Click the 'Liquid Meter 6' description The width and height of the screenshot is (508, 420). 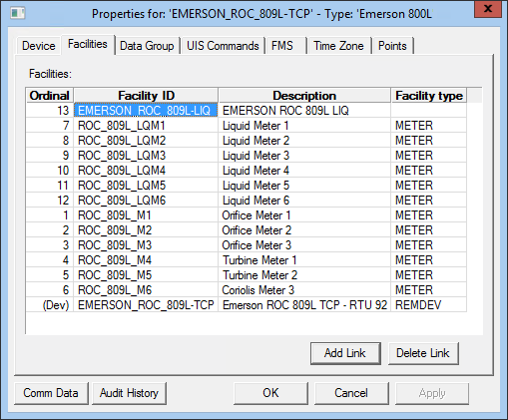[x=304, y=201]
